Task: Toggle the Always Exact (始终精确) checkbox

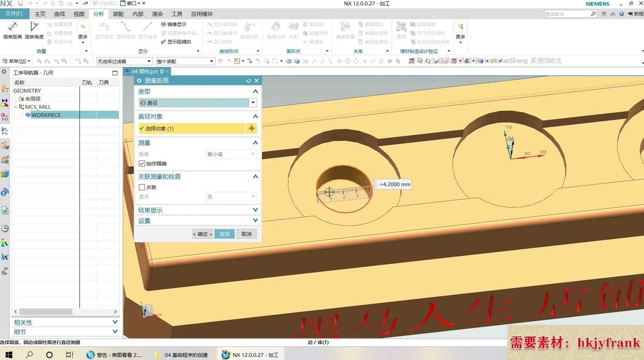Action: click(142, 164)
